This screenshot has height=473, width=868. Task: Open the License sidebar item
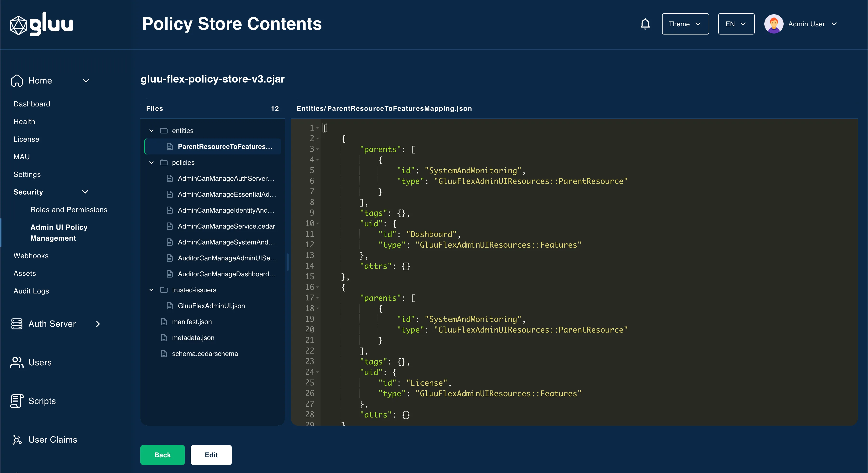pyautogui.click(x=26, y=139)
